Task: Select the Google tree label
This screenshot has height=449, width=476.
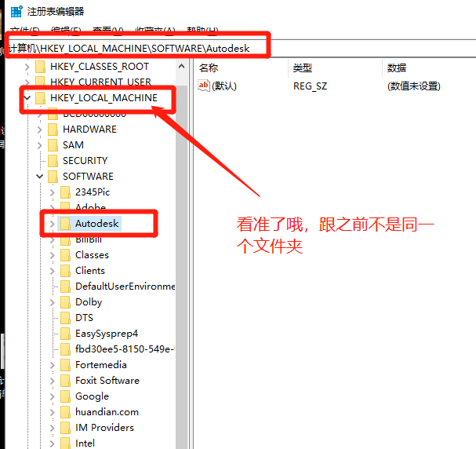Action: (92, 396)
